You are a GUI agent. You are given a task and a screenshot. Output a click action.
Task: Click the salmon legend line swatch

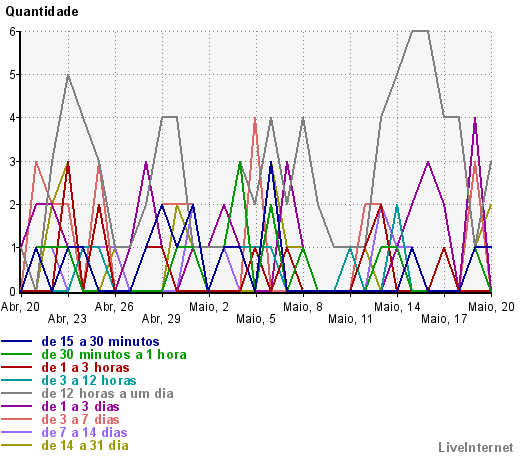[16, 419]
